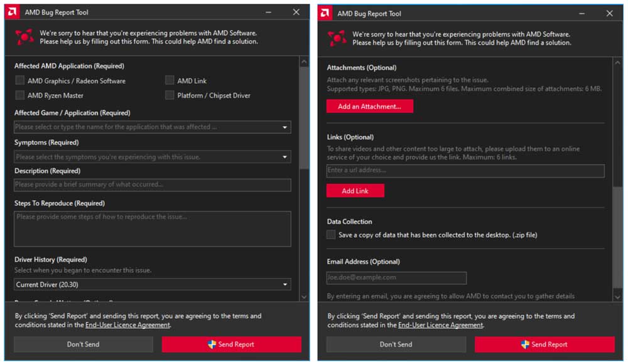Open the End-User Licence Agreement link
Viewport: 628px width, 364px height.
click(x=128, y=325)
